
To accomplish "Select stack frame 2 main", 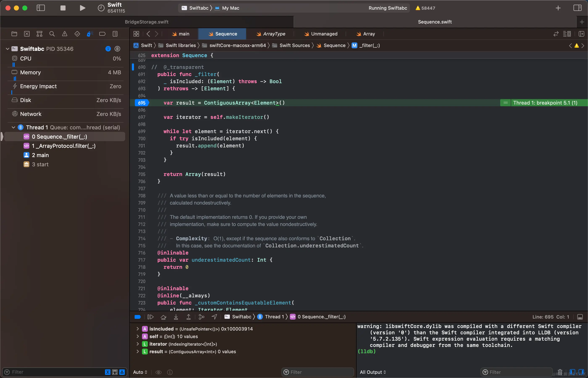I will (x=65, y=155).
